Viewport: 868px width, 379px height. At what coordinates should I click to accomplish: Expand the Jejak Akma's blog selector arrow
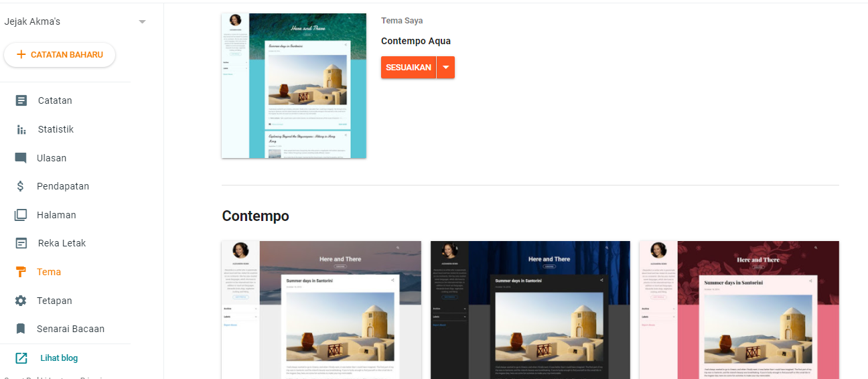(142, 21)
